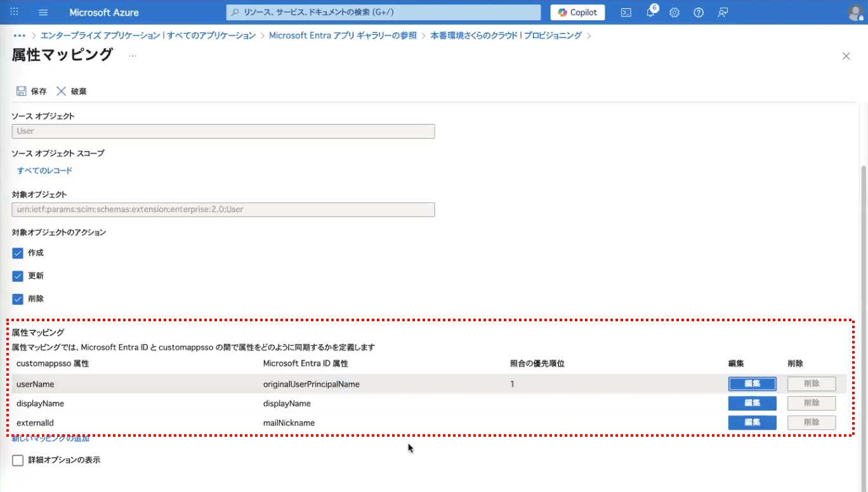Open the more options ellipsis beside title

[133, 56]
